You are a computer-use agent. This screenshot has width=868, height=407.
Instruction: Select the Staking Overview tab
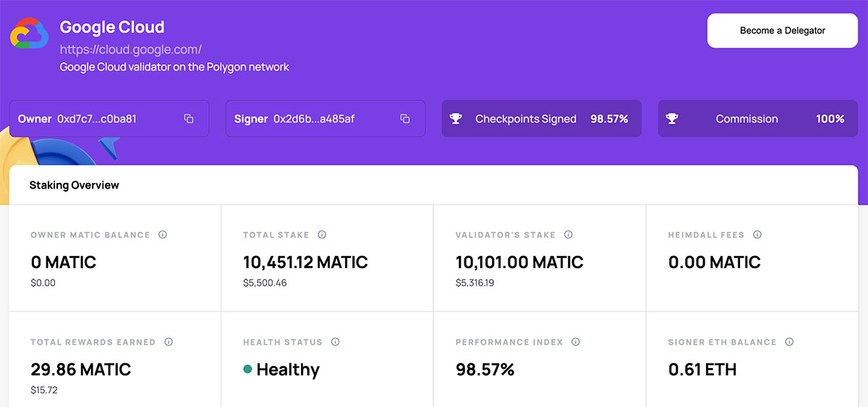point(75,185)
